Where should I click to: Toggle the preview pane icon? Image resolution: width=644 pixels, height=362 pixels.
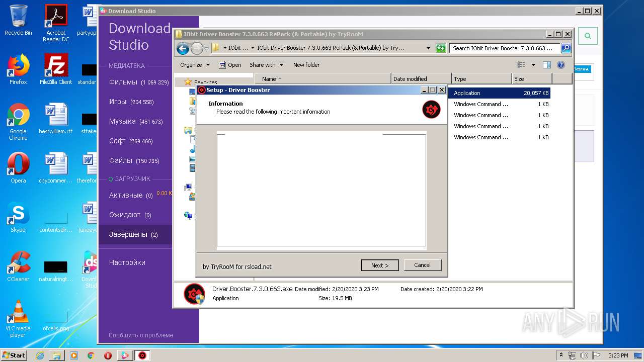click(x=547, y=65)
